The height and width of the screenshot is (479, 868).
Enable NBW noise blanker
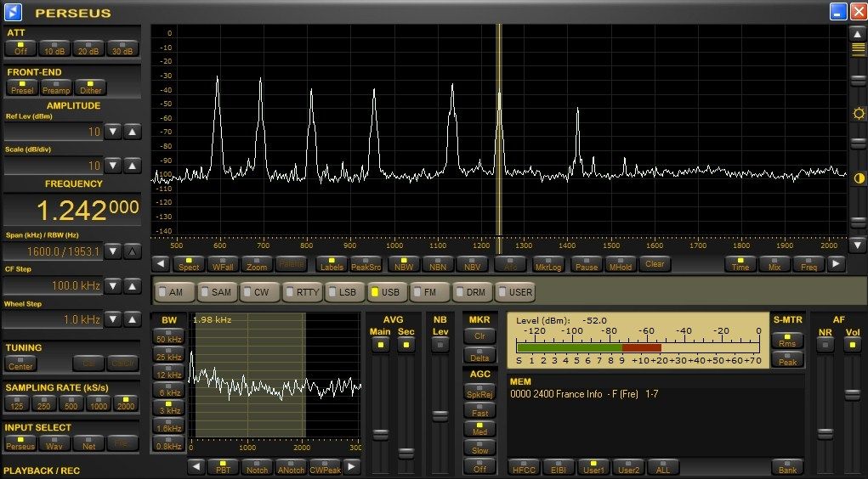pos(404,264)
